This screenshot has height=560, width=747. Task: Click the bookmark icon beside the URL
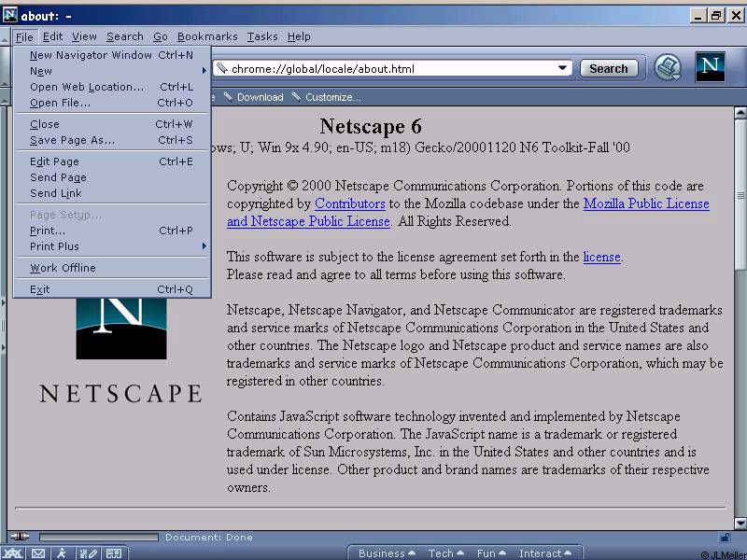click(220, 68)
